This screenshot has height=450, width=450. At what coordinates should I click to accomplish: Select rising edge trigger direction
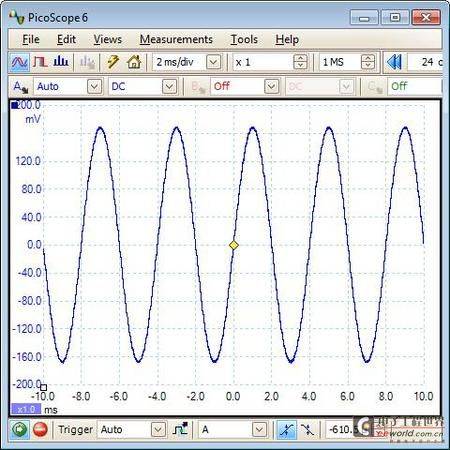click(286, 429)
